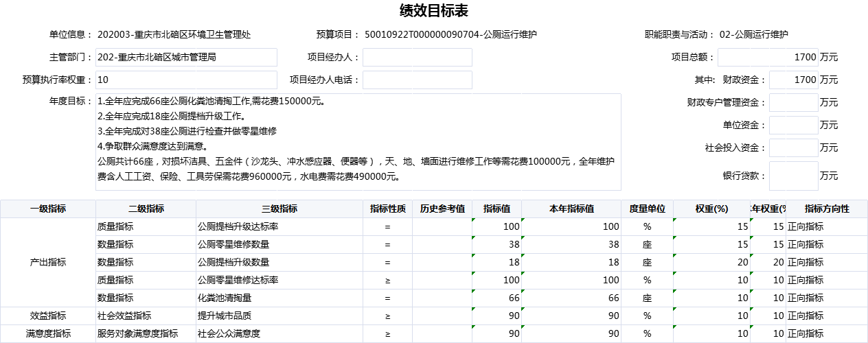Image resolution: width=868 pixels, height=343 pixels.
Task: Select the 满意度指标 first-level cell
Action: (48, 334)
